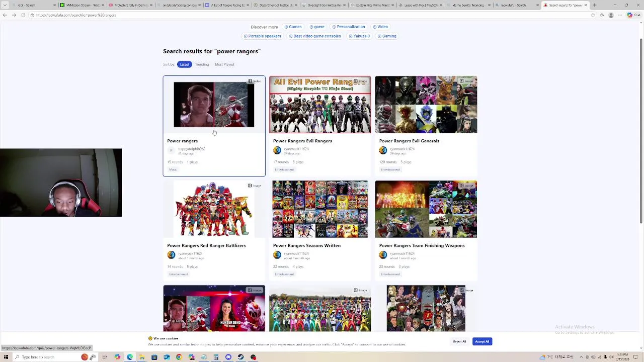Screen dimensions: 644x362
Task: Switch to the 'A List of People Fading' tab
Action: pyautogui.click(x=226, y=5)
